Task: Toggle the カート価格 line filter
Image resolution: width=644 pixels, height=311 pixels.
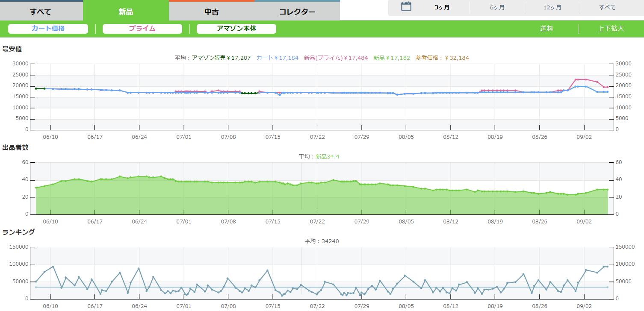Action: [x=48, y=29]
